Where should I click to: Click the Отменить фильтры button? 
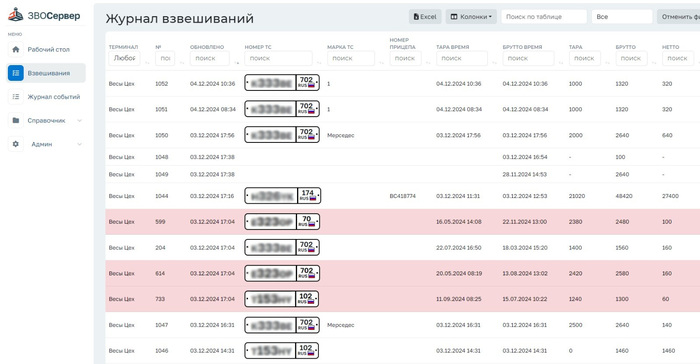pos(679,17)
